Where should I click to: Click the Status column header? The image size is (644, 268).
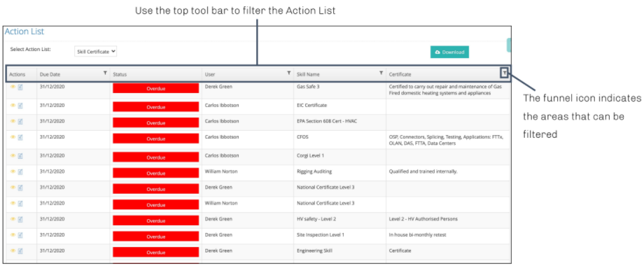tap(120, 75)
